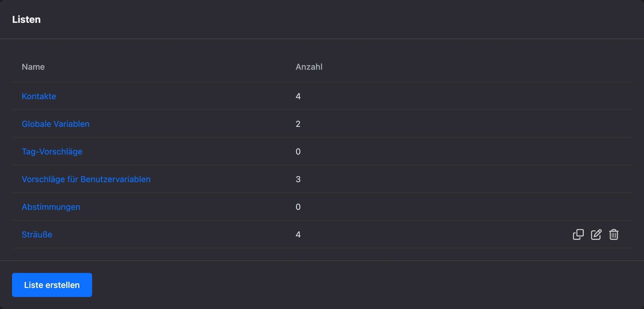Select the count 4 in Sträuße row

298,234
